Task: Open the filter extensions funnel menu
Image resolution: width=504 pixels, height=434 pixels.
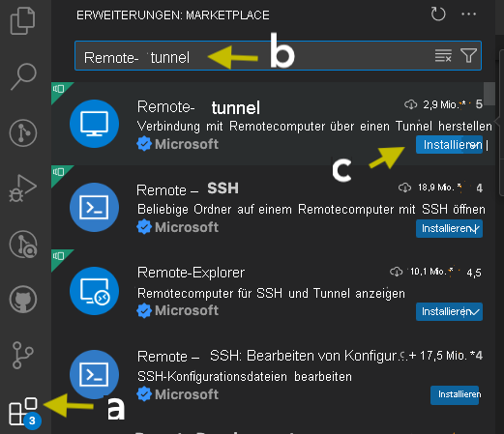Action: point(468,56)
